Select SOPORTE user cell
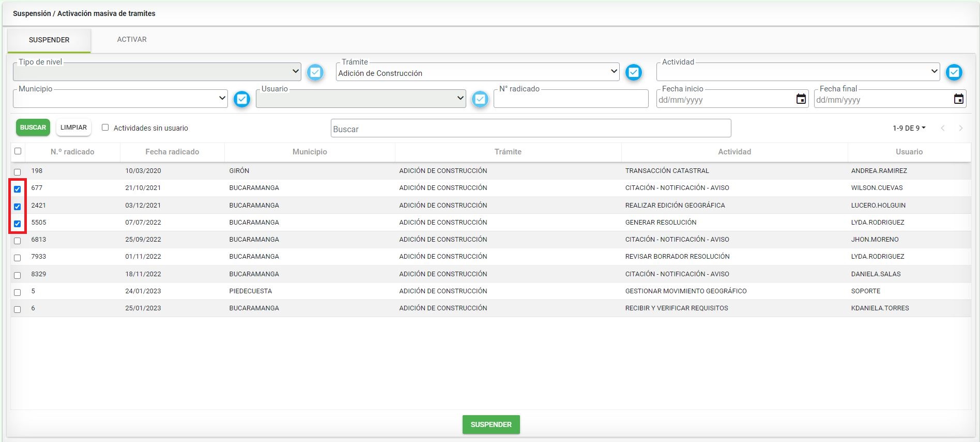Screen dimensions: 980x442 866,291
